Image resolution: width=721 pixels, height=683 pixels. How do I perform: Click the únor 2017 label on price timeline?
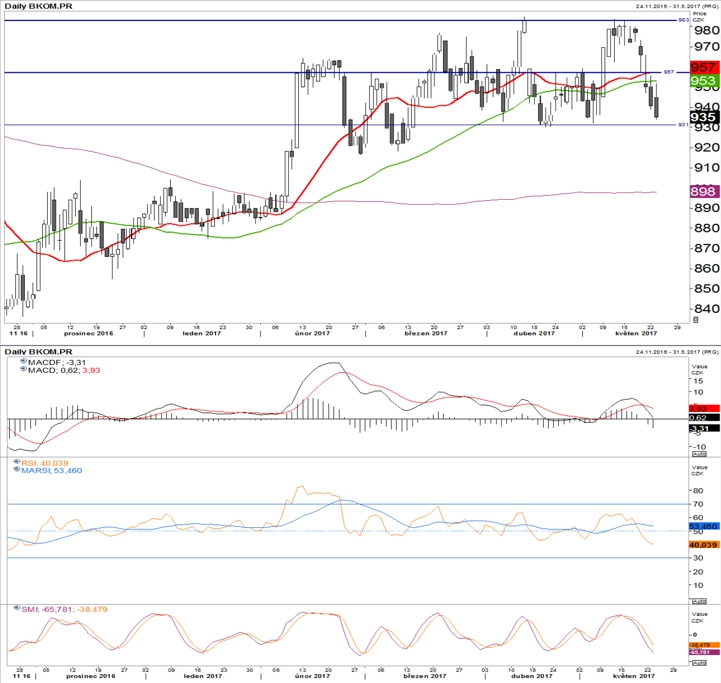pyautogui.click(x=312, y=333)
